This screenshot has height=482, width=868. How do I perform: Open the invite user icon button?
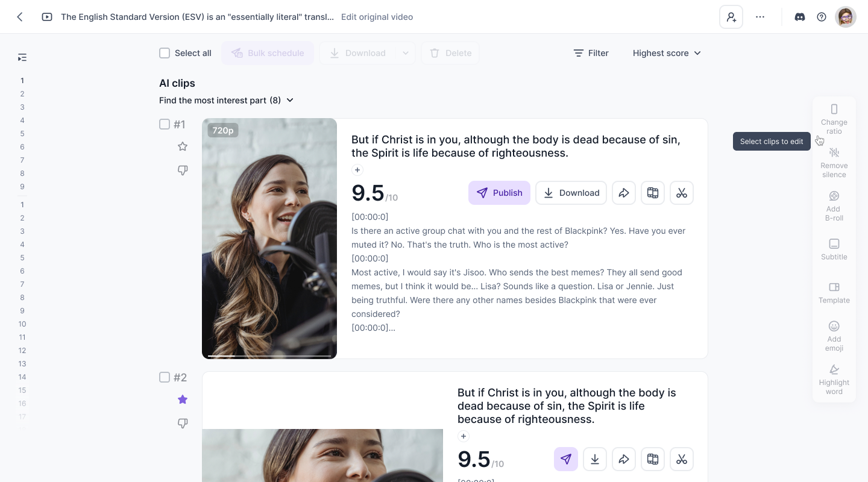point(731,17)
